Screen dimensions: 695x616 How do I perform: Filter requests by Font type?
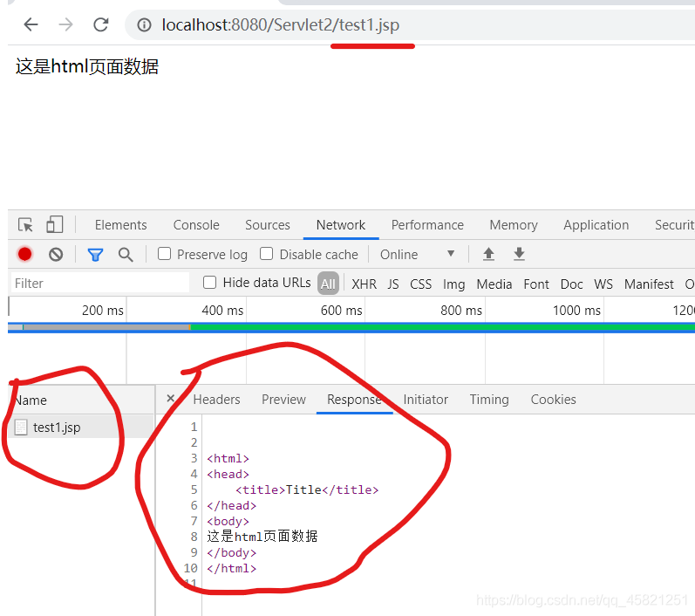[536, 284]
